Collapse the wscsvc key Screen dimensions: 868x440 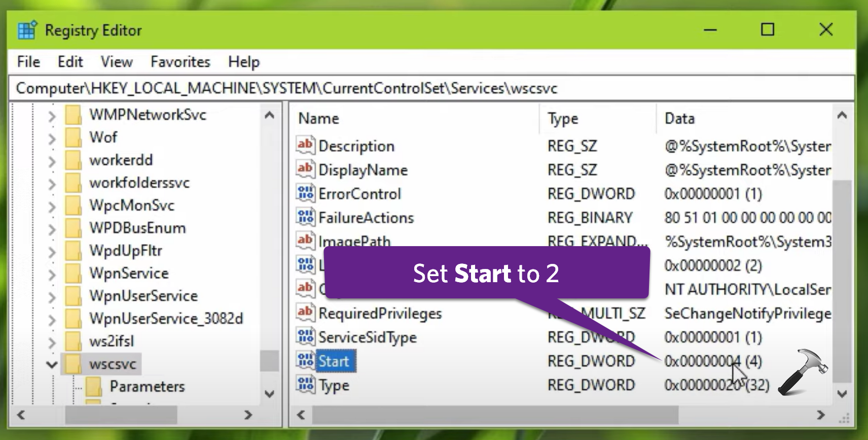52,364
